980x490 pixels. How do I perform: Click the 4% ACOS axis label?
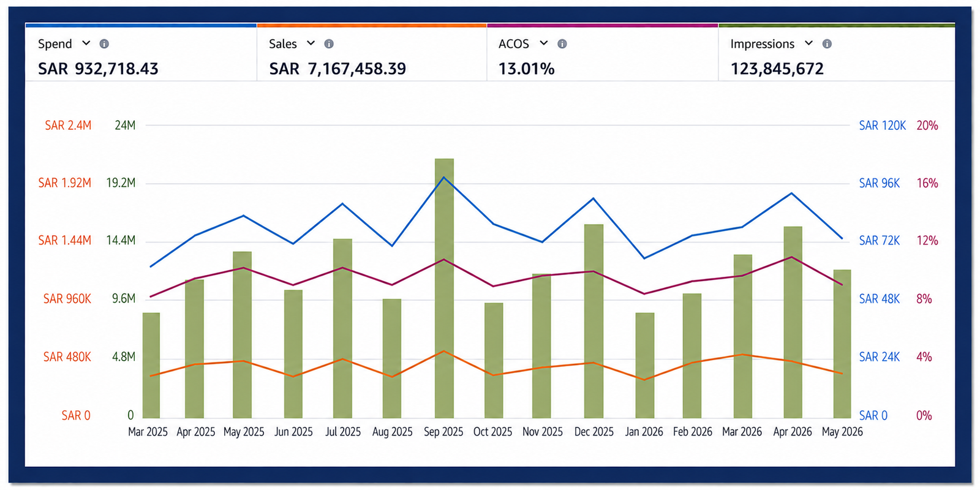[924, 357]
